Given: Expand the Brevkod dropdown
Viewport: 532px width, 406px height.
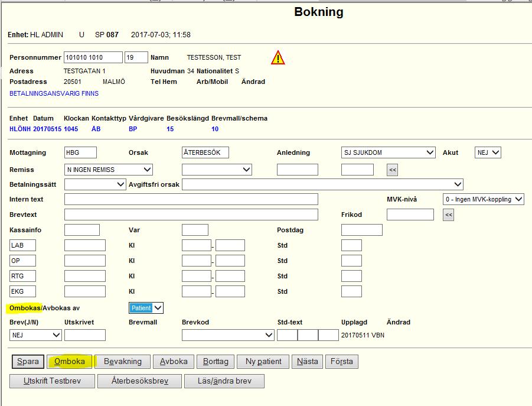Looking at the screenshot, I should pyautogui.click(x=228, y=336).
